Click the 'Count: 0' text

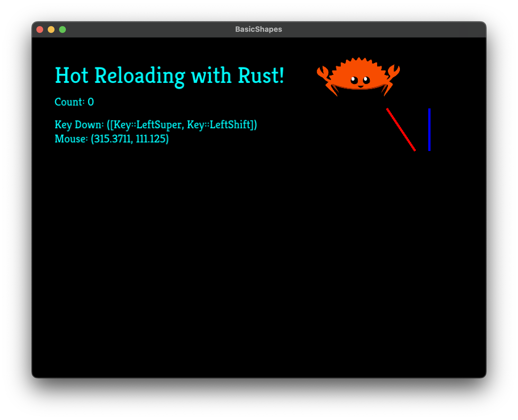[74, 102]
